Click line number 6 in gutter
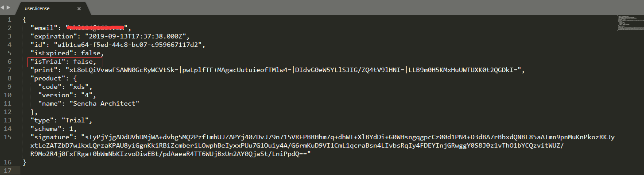Viewport: 644px width, 175px height. click(9, 61)
